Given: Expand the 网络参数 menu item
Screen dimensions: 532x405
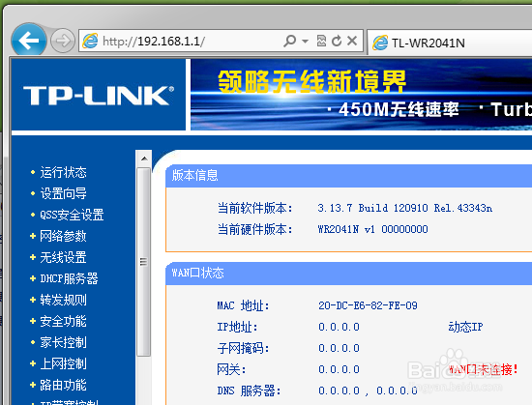Looking at the screenshot, I should [63, 236].
